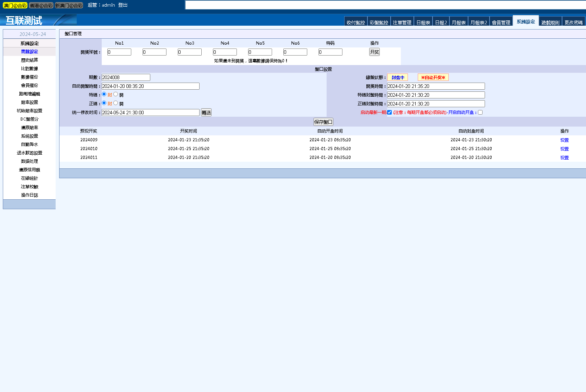The width and height of the screenshot is (586, 392).
Task: Click 设置 for period 2024009
Action: click(565, 140)
